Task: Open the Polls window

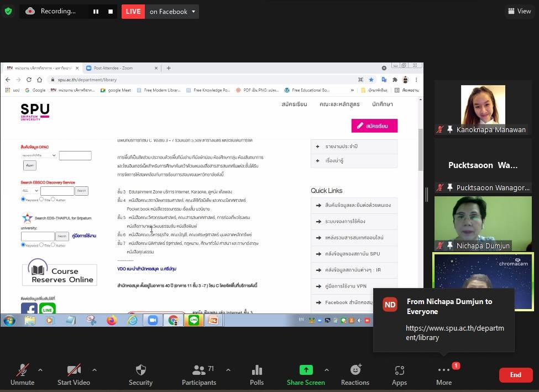Action: pos(257,375)
